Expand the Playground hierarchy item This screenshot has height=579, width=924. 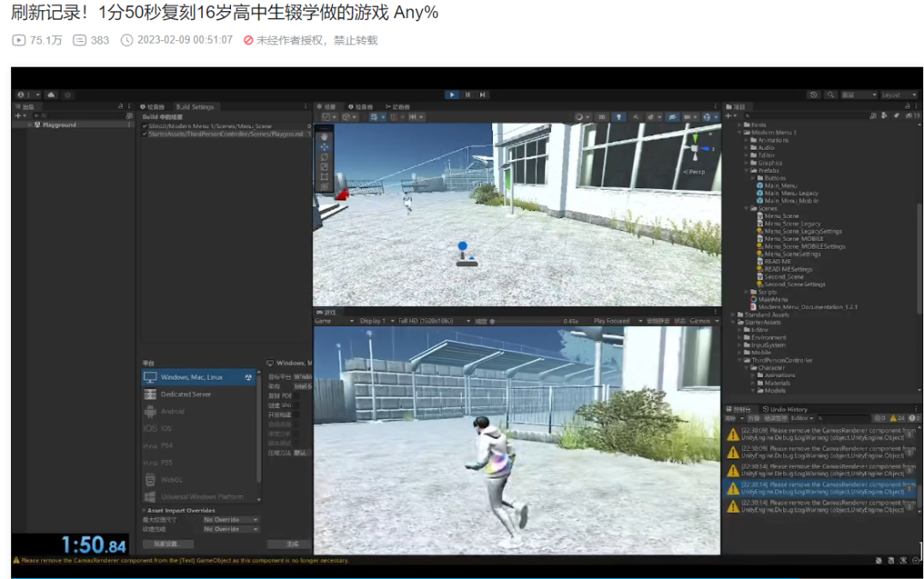pos(30,125)
